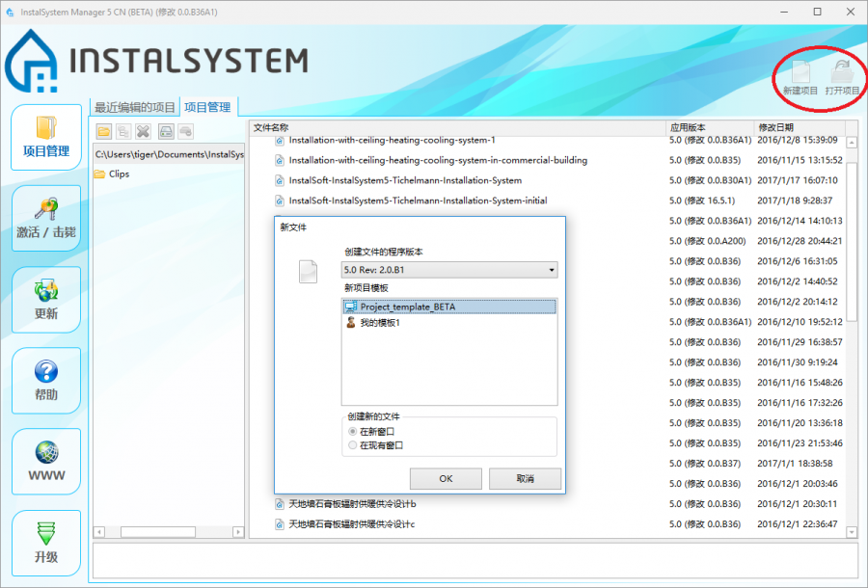The width and height of the screenshot is (868, 588).
Task: Click the WWW globe sidebar icon
Action: pos(46,462)
